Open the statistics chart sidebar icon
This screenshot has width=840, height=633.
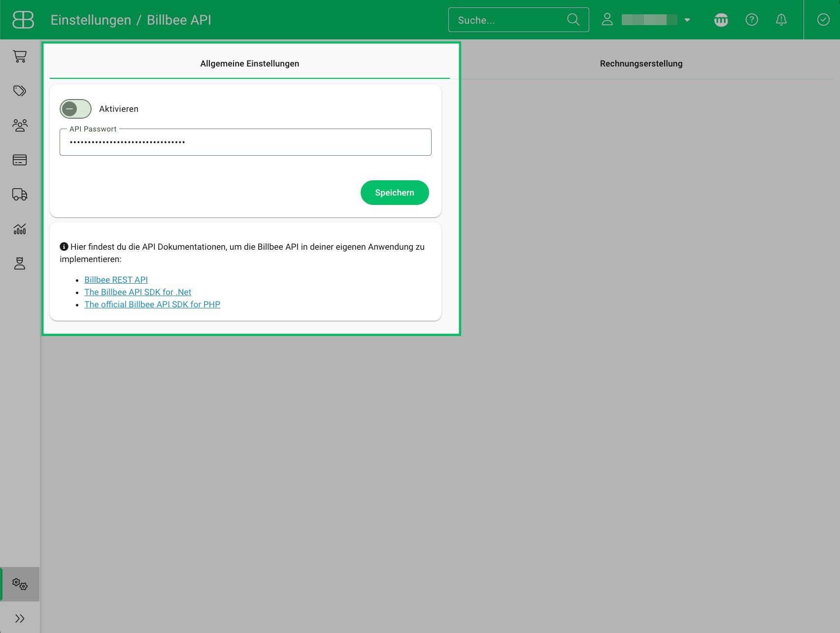point(20,229)
